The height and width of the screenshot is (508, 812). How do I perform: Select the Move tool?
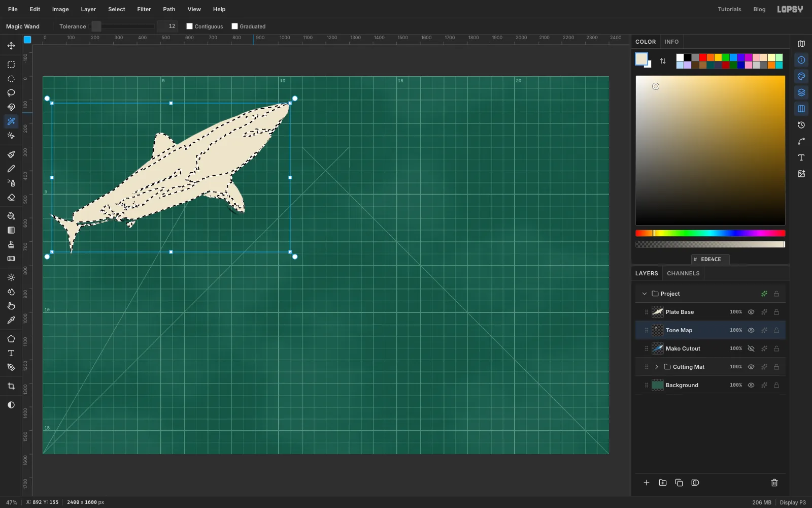point(11,46)
